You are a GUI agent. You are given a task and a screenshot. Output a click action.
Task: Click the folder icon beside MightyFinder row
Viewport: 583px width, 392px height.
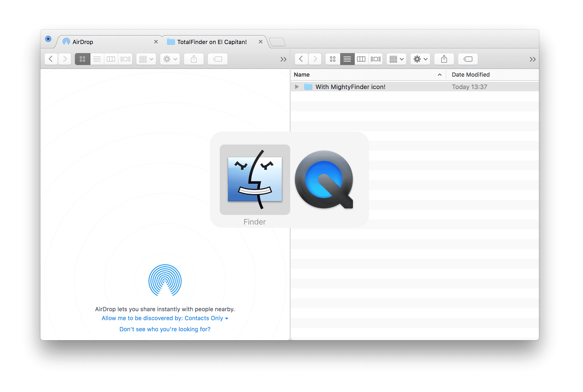[x=308, y=87]
